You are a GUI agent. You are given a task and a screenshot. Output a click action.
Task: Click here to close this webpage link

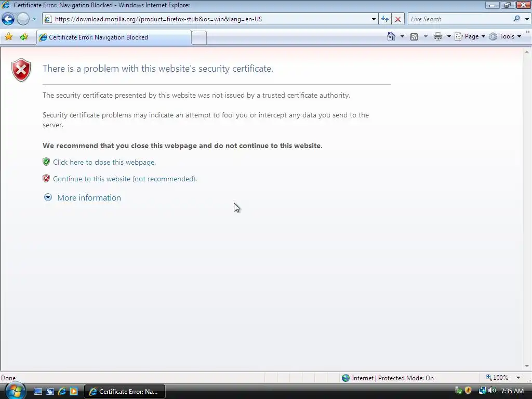tap(104, 162)
